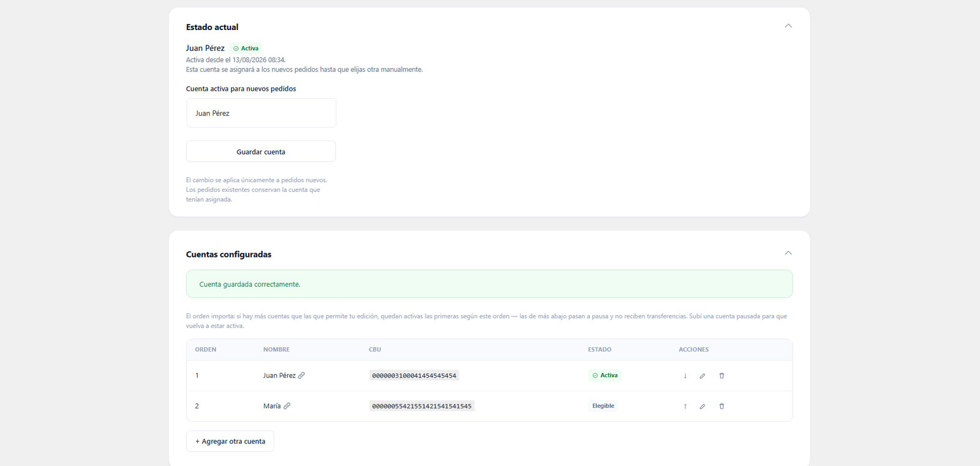Click Elegible badge in María row

tap(603, 406)
